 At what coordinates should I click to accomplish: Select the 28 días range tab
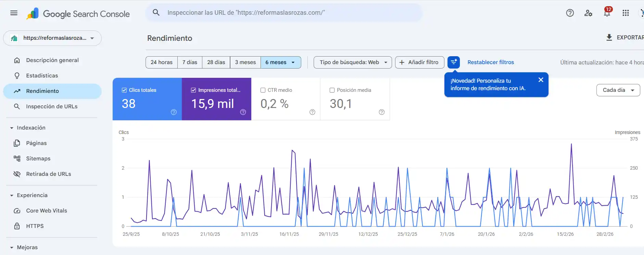coord(216,62)
